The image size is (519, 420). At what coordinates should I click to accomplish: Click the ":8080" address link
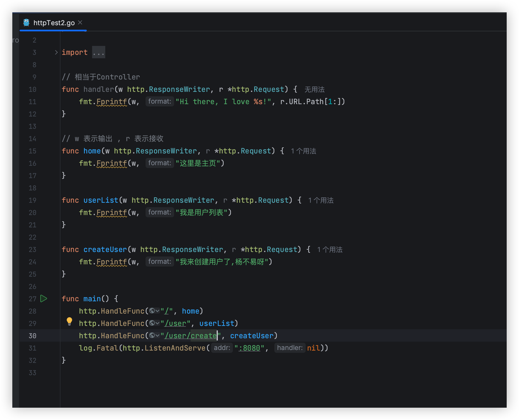pos(249,348)
